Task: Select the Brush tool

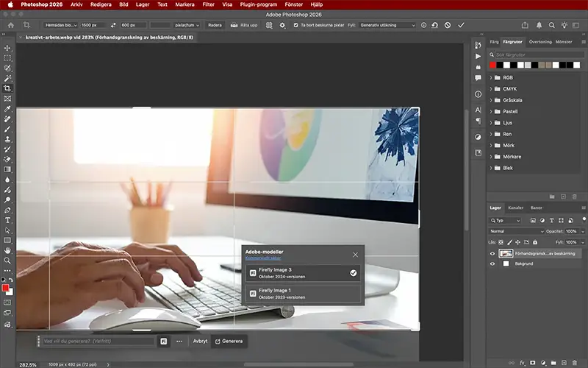Action: click(x=7, y=130)
